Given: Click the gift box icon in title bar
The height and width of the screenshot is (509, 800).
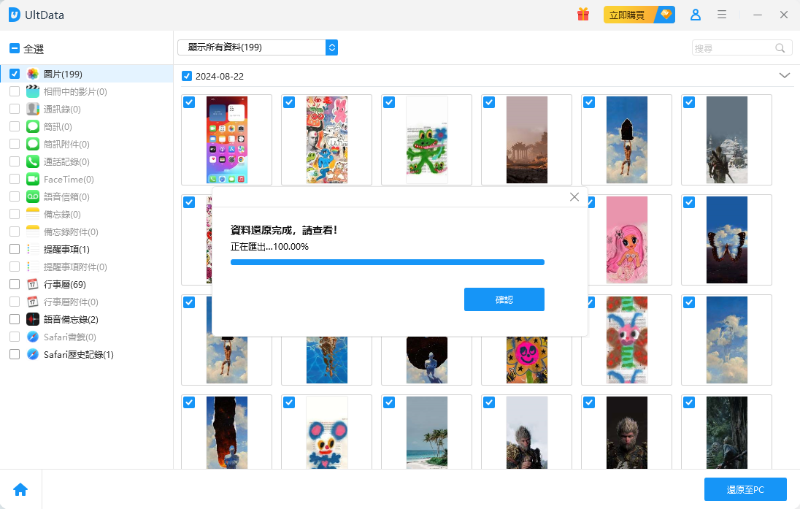Looking at the screenshot, I should pos(583,15).
